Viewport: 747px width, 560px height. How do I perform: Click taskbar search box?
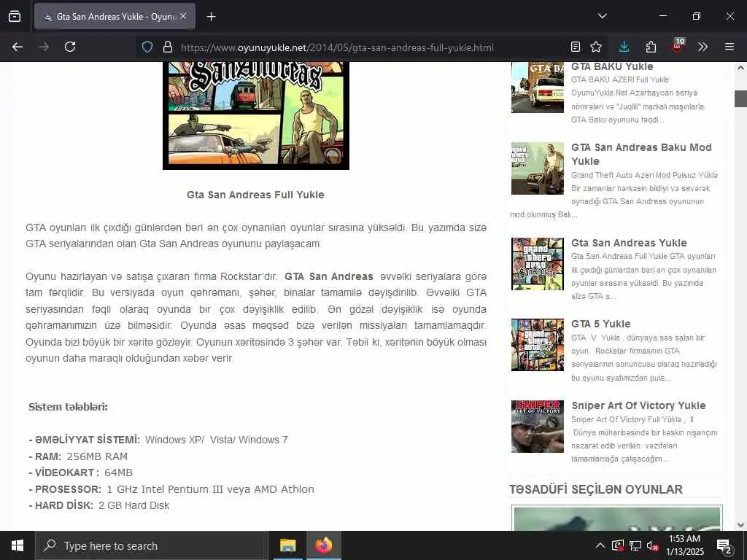[x=152, y=545]
